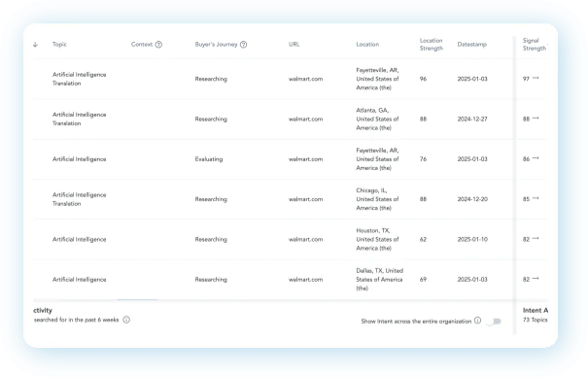
Task: Click the arrow next to signal strength 85
Action: coord(536,198)
